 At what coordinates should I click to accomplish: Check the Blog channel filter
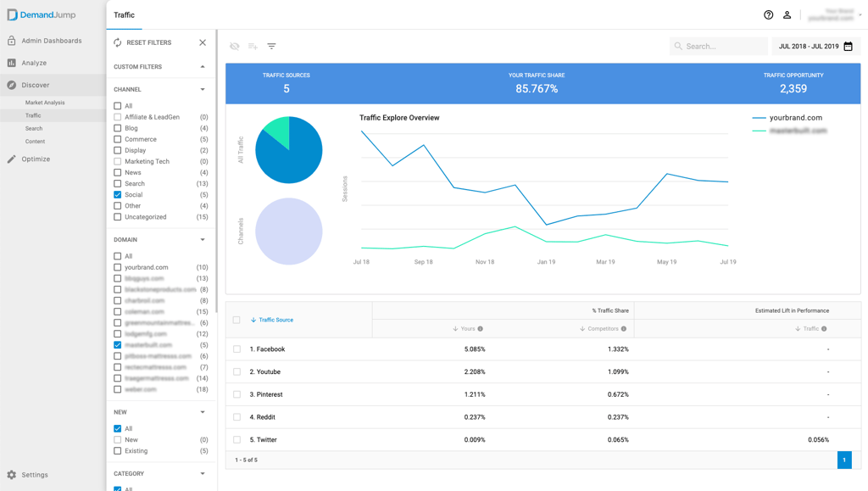tap(117, 128)
